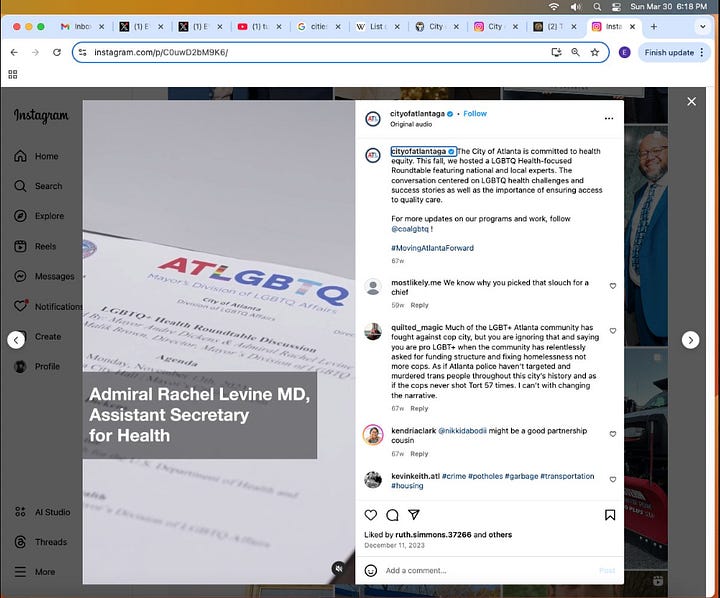Viewport: 720px width, 598px height.
Task: Click the address bar URL
Action: pos(161,52)
